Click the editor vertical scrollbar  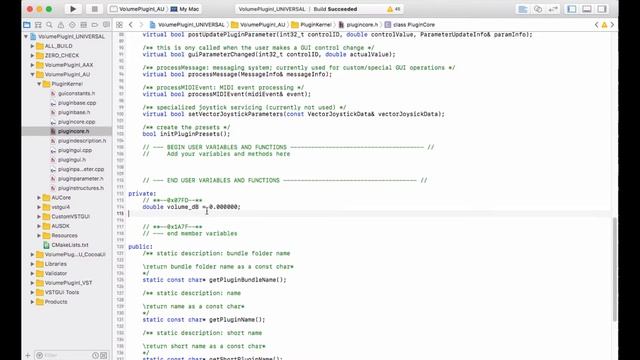pyautogui.click(x=615, y=269)
